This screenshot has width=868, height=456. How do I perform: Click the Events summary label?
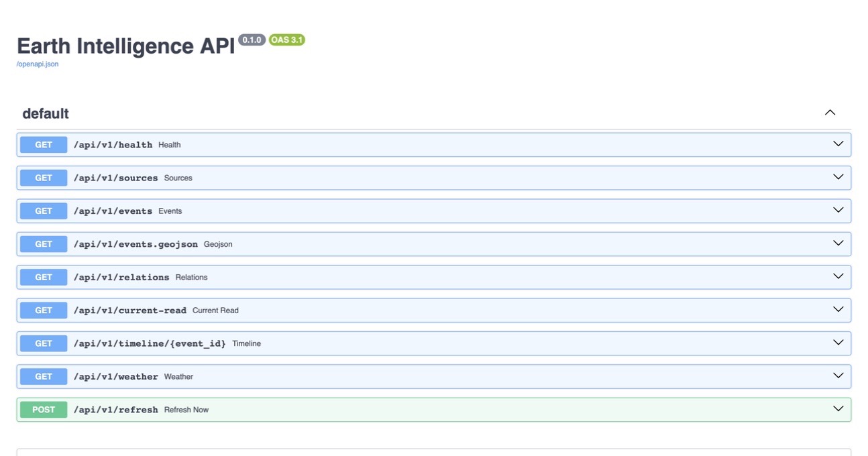click(170, 211)
